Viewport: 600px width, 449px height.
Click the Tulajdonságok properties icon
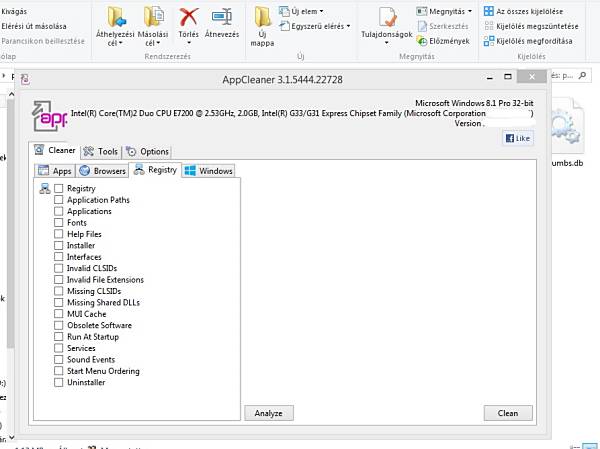tap(387, 17)
